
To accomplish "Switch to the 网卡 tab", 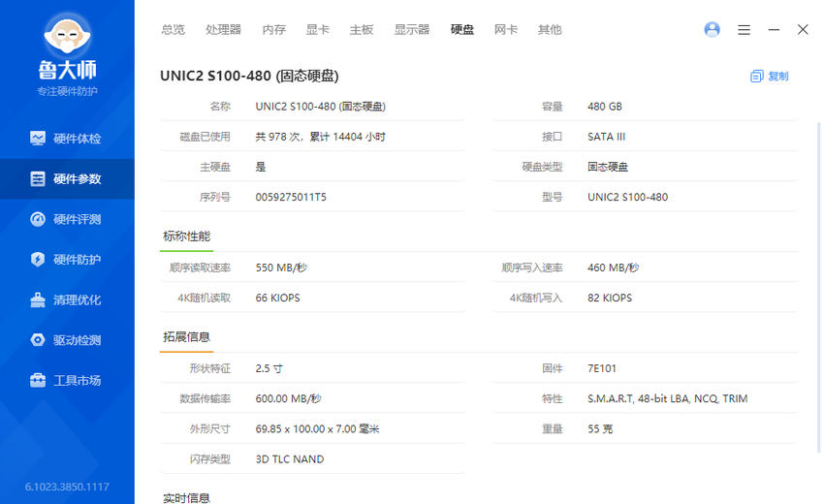I will (x=505, y=29).
